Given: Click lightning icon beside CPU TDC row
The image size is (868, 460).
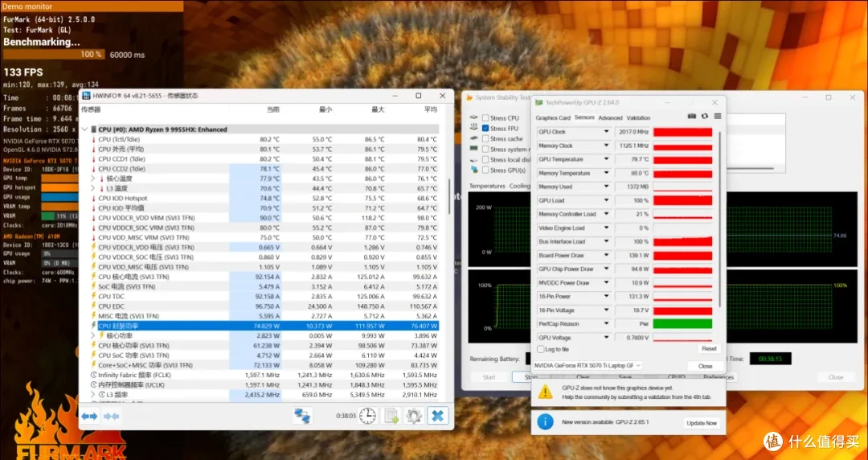Looking at the screenshot, I should pos(93,297).
